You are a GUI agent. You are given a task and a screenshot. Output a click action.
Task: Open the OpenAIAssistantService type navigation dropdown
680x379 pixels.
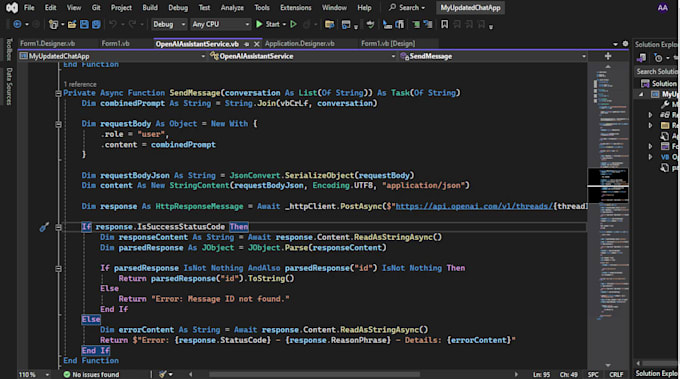pos(302,56)
